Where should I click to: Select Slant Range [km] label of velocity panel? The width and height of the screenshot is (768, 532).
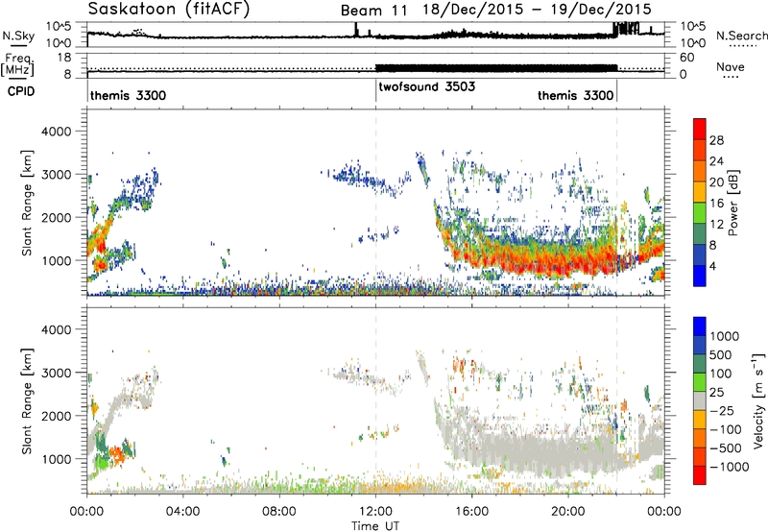pos(27,401)
